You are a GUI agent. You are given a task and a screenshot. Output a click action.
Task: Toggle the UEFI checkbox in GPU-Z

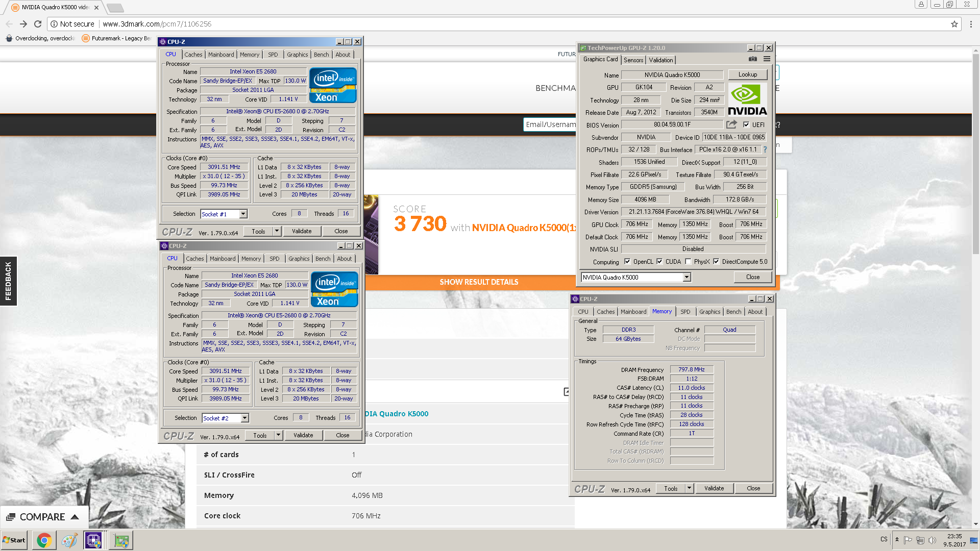pyautogui.click(x=746, y=124)
